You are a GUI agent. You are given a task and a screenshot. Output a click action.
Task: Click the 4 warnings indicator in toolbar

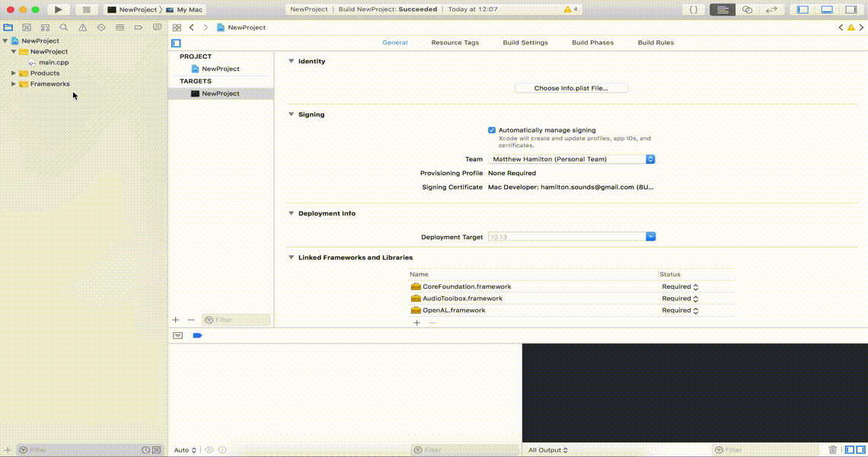point(571,9)
